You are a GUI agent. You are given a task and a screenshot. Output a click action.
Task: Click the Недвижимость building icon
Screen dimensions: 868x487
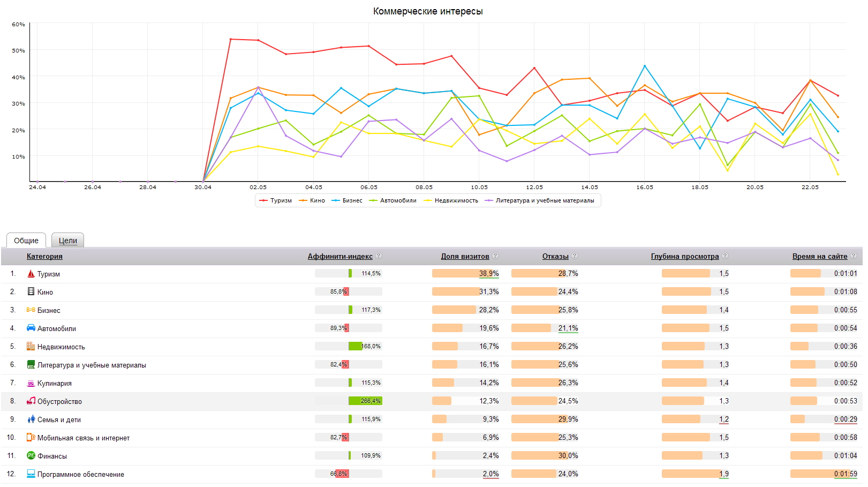point(31,346)
